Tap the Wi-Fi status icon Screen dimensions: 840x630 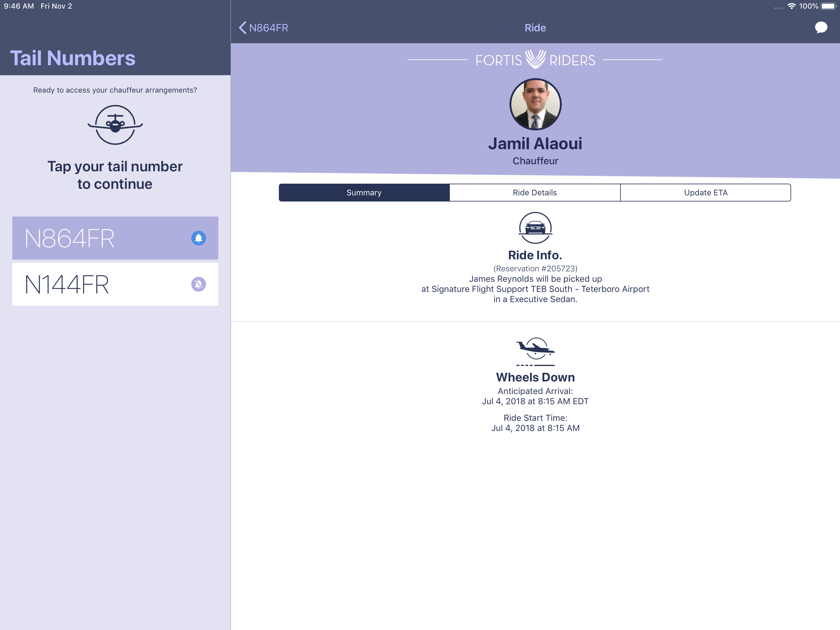tap(792, 6)
